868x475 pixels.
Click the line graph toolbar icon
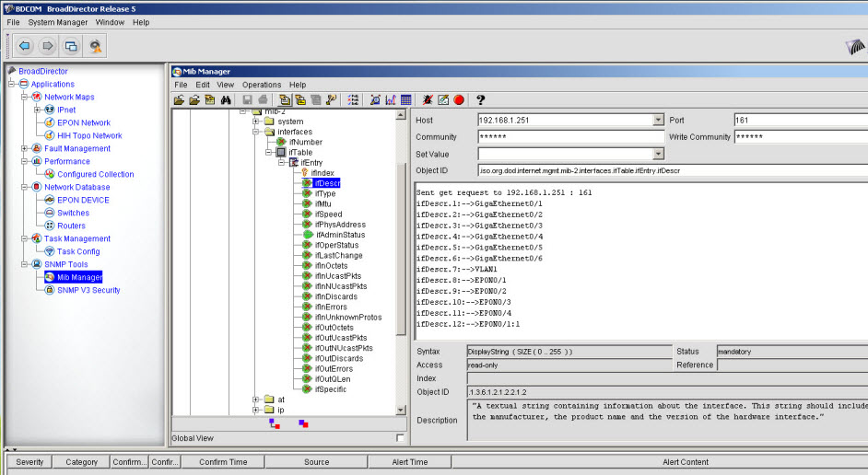point(390,100)
